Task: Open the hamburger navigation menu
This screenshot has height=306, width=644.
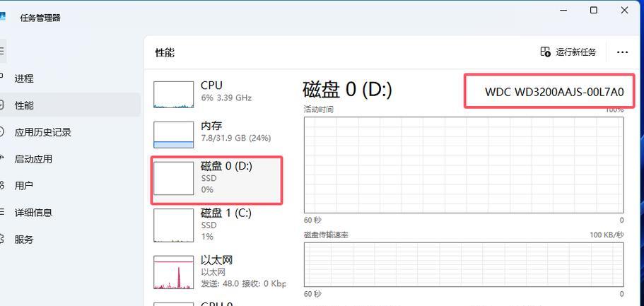Action: coord(1,51)
